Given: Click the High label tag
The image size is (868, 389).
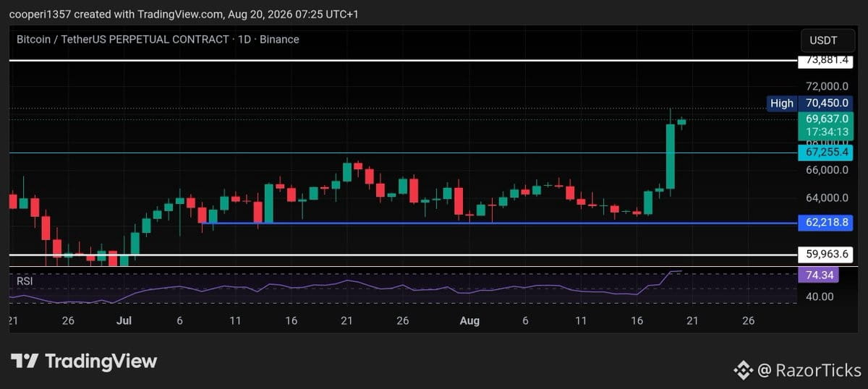Looking at the screenshot, I should coord(782,103).
